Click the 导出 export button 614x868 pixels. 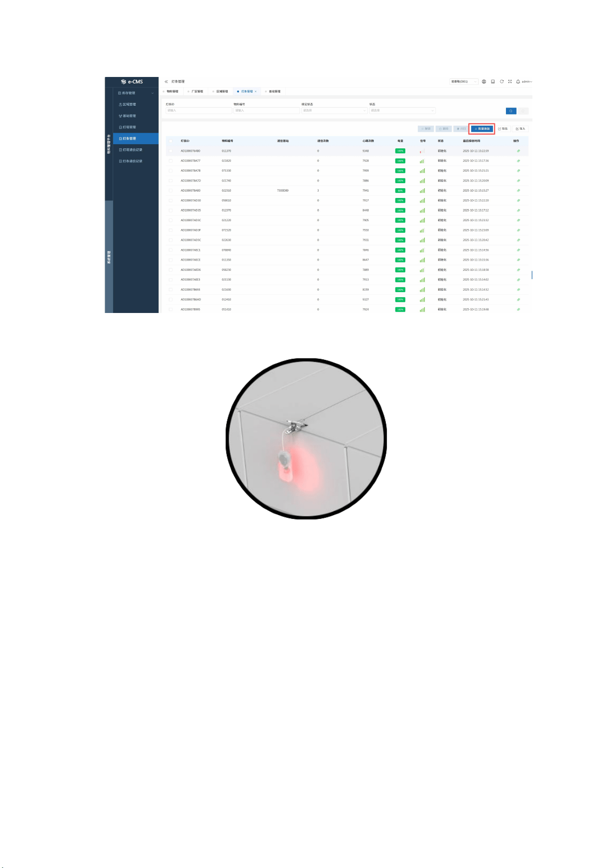click(503, 129)
